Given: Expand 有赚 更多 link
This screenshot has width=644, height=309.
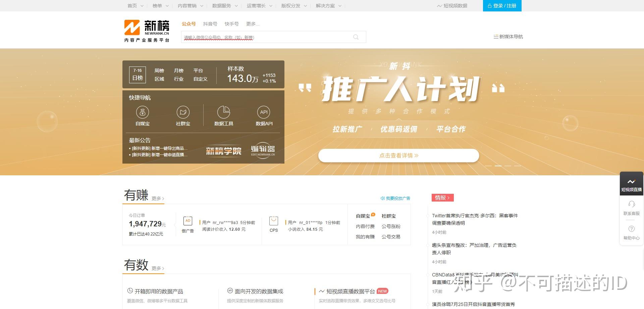Looking at the screenshot, I should coord(158,198).
